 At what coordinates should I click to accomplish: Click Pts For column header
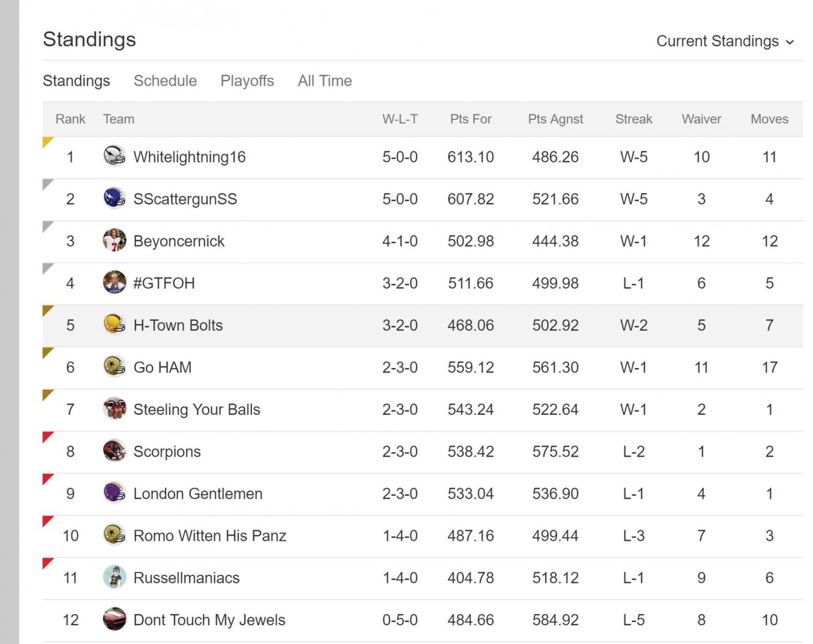point(470,119)
